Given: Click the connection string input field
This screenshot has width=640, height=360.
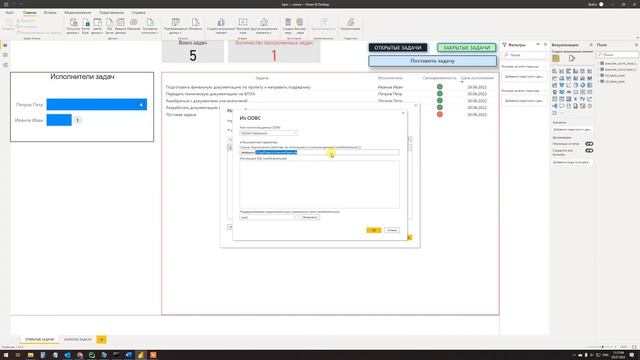Looking at the screenshot, I should coord(320,152).
